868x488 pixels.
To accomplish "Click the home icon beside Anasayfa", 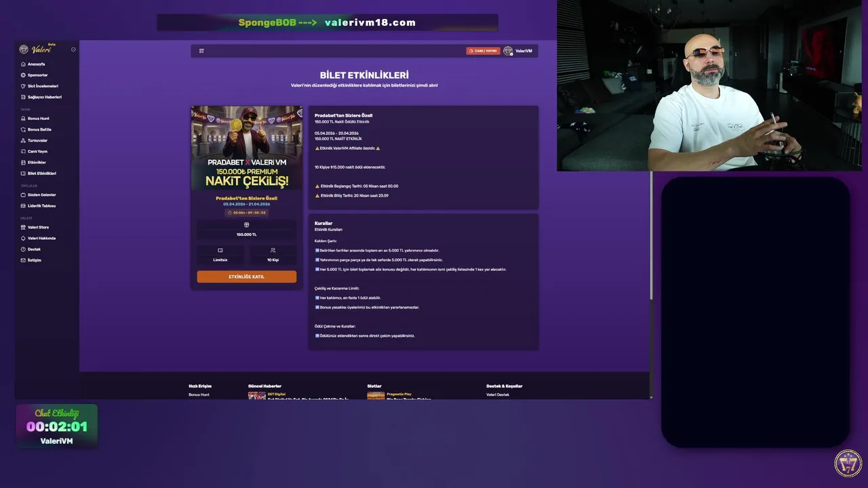I will (23, 64).
